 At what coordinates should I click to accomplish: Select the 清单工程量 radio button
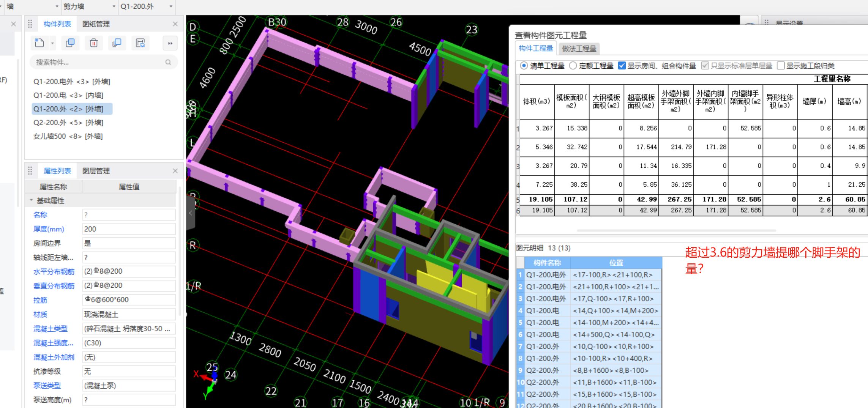[x=524, y=66]
